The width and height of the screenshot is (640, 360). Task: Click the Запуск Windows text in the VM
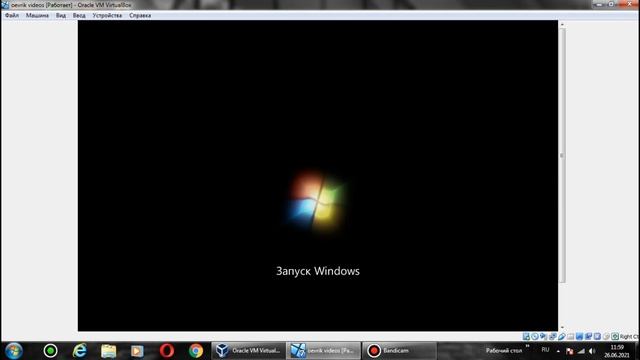[318, 271]
